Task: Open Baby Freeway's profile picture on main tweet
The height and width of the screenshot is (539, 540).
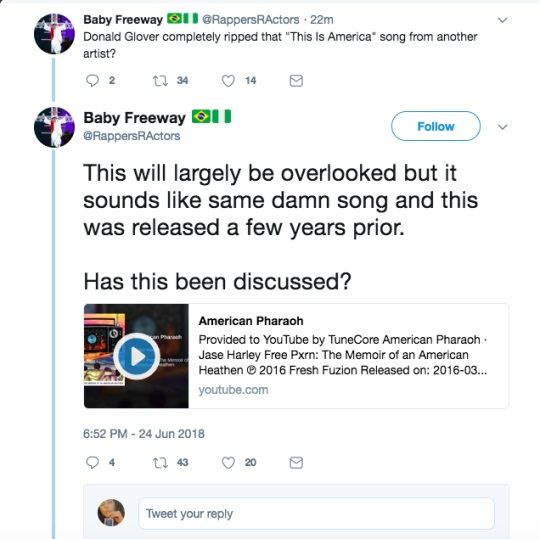Action: 54,127
